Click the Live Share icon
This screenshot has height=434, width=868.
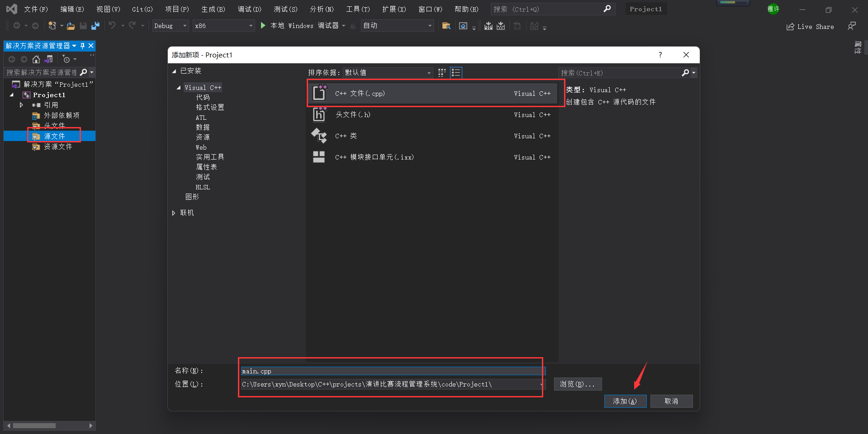[x=790, y=27]
